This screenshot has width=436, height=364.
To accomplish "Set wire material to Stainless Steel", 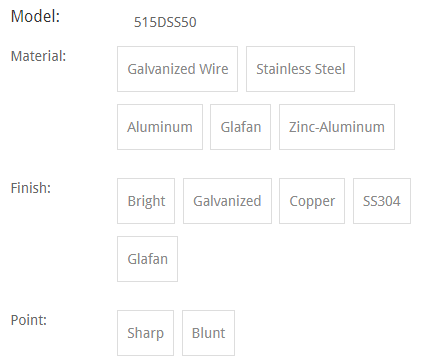I will 300,69.
